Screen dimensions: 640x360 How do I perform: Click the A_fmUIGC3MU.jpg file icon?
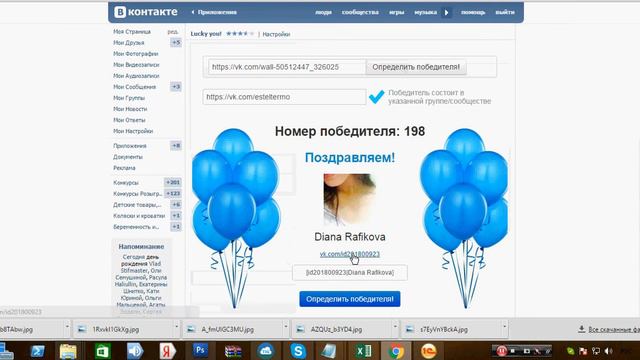pyautogui.click(x=191, y=329)
